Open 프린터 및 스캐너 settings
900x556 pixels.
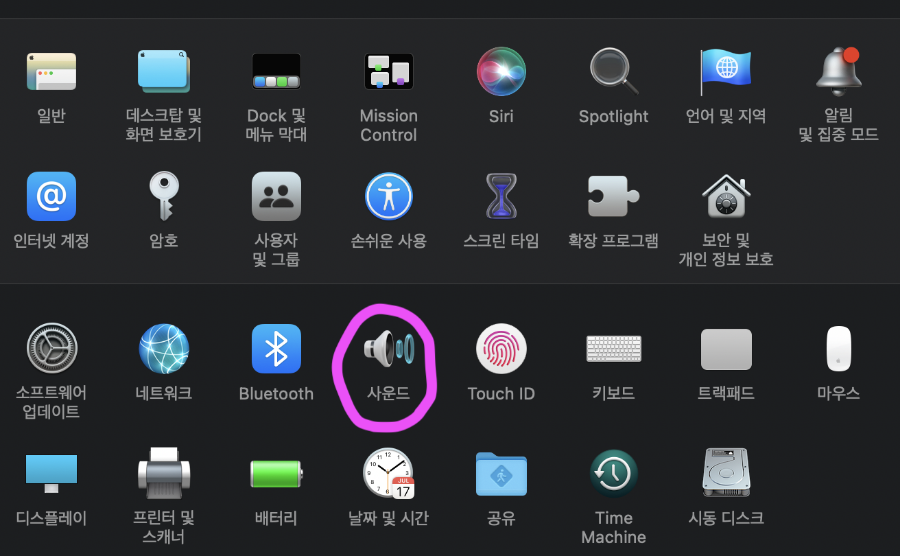(164, 473)
